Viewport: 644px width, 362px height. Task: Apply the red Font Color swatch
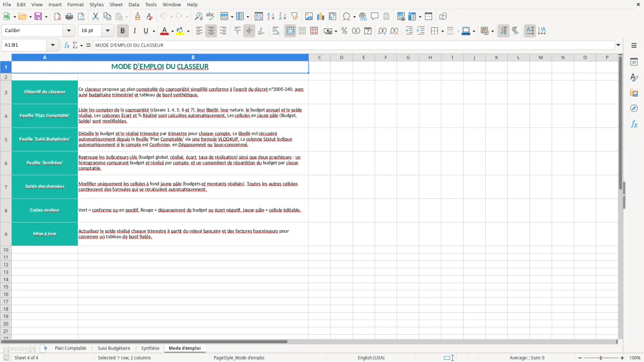click(x=164, y=31)
